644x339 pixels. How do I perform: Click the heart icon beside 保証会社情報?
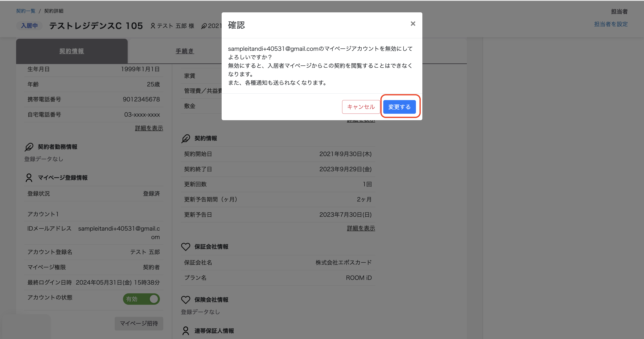click(x=186, y=247)
